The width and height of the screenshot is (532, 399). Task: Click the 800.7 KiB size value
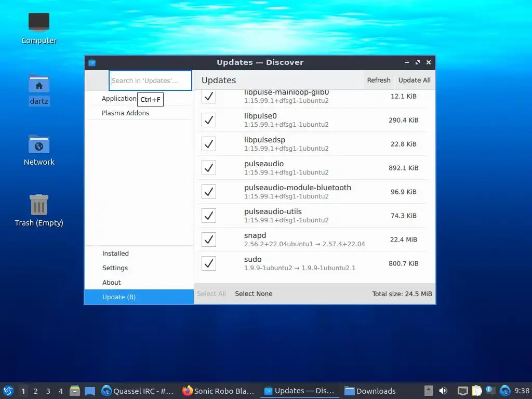[403, 263]
